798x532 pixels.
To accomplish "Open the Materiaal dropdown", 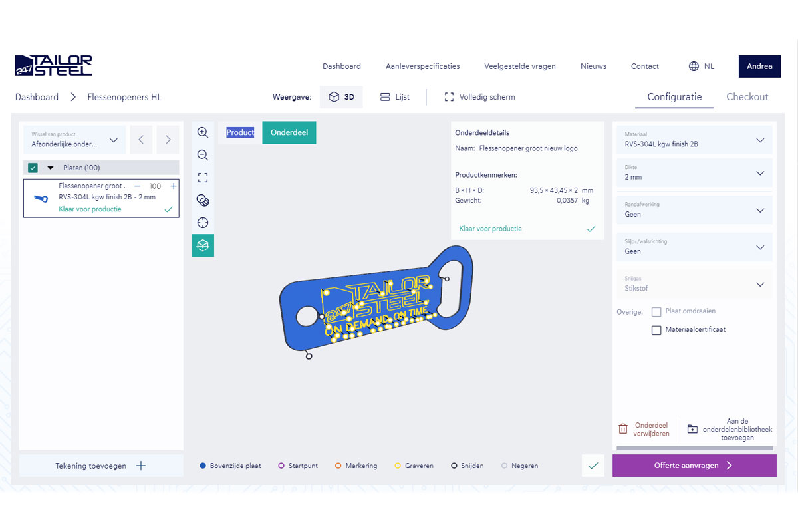I will click(x=694, y=140).
